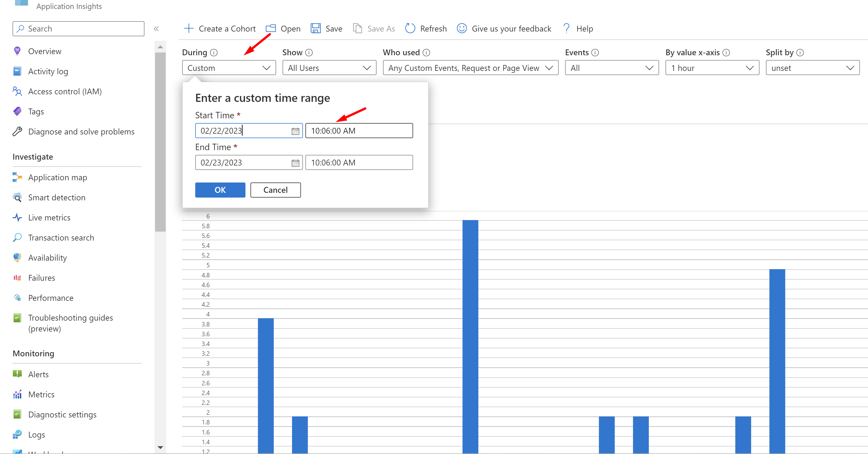This screenshot has height=454, width=868.
Task: Confirm time range with OK
Action: pyautogui.click(x=220, y=190)
